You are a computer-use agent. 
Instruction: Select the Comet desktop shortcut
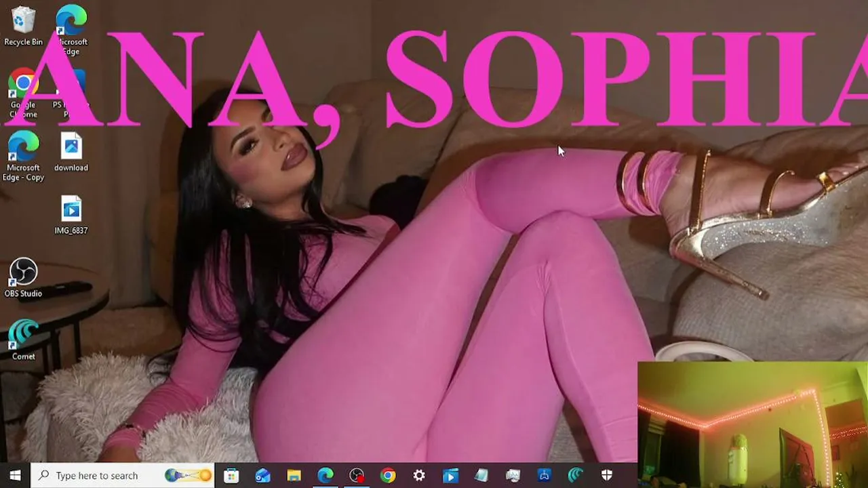click(23, 340)
